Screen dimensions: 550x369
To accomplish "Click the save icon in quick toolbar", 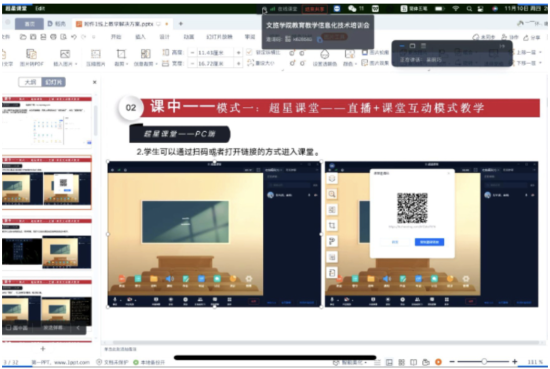I will point(33,37).
